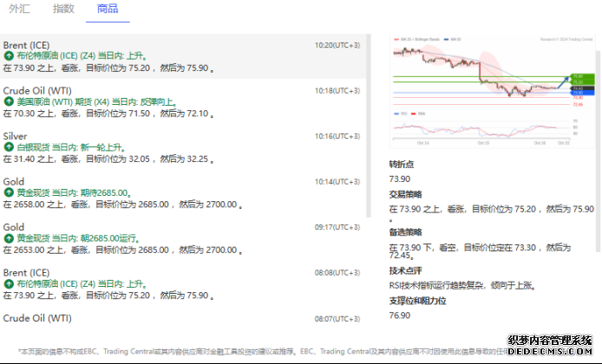Viewport: 602px width, 364px height.
Task: Click arrow icon on Gold 期待2685.00 entry
Action: (x=9, y=192)
